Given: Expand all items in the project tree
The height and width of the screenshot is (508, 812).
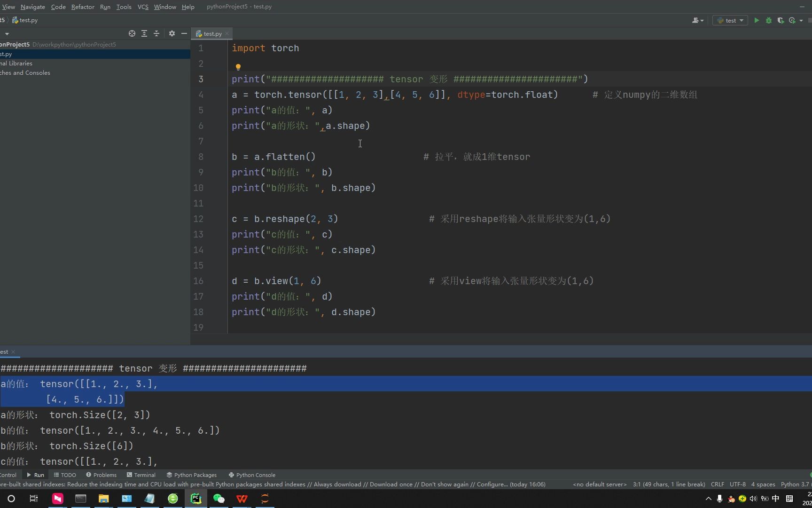Looking at the screenshot, I should click(144, 33).
